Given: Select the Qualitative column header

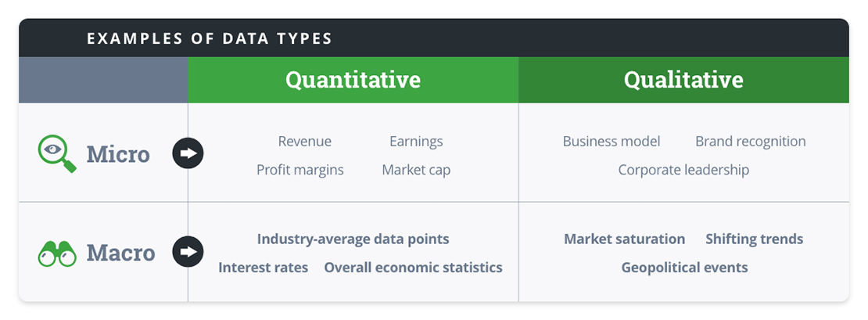Looking at the screenshot, I should (683, 80).
